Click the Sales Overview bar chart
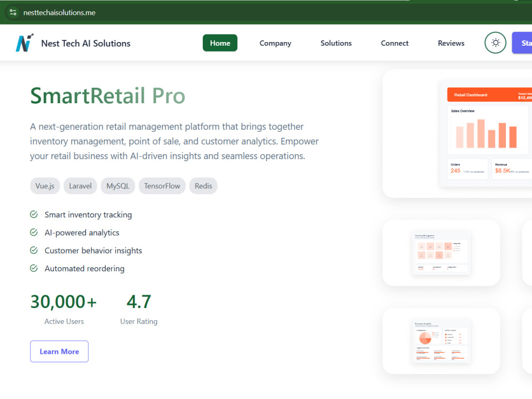532x399 pixels. coord(488,130)
